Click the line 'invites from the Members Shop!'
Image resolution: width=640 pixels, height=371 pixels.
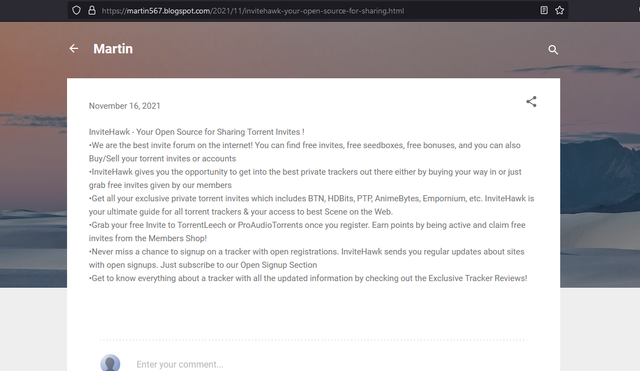click(148, 238)
